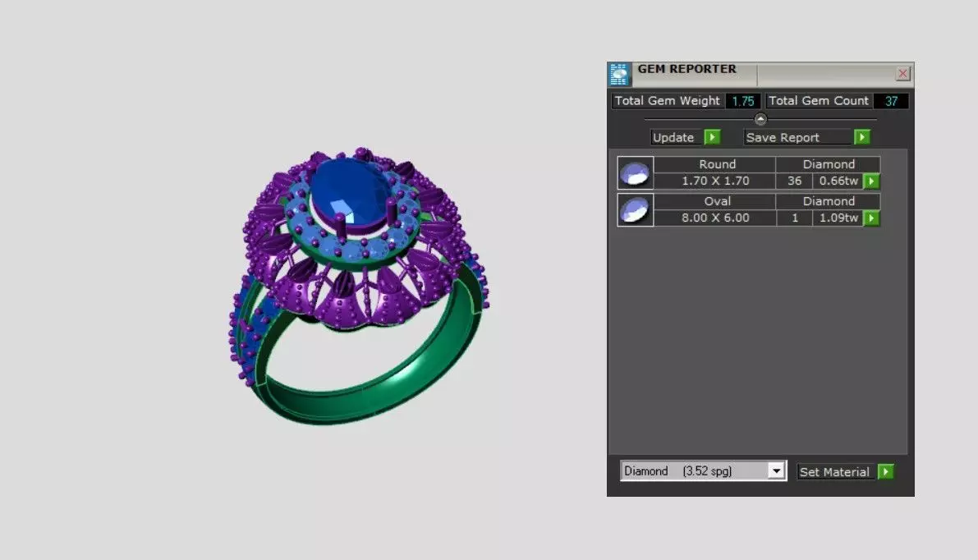Image resolution: width=978 pixels, height=560 pixels.
Task: Click the green arrow on the 0.66tw row
Action: pos(872,181)
